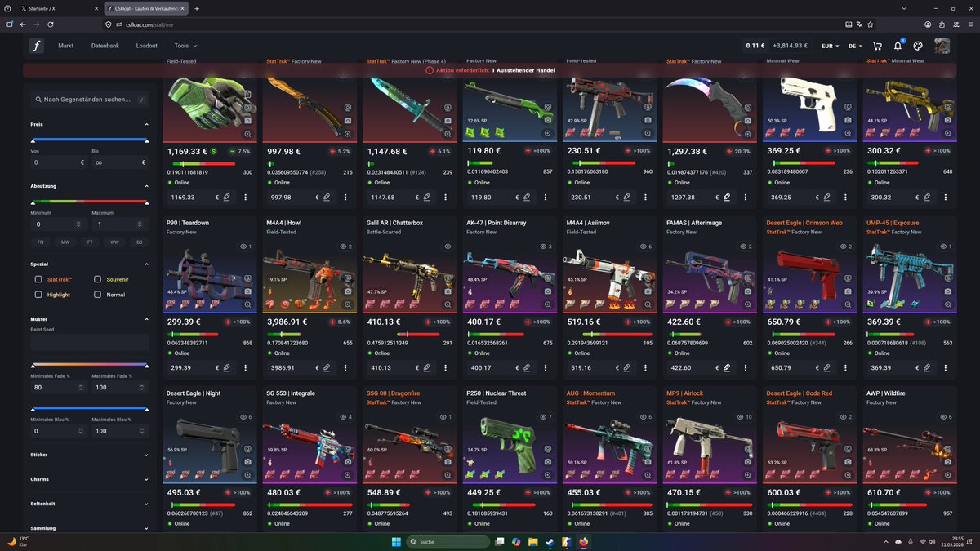The image size is (980, 551).
Task: Toggle the FT wear filter chip
Action: coord(90,242)
